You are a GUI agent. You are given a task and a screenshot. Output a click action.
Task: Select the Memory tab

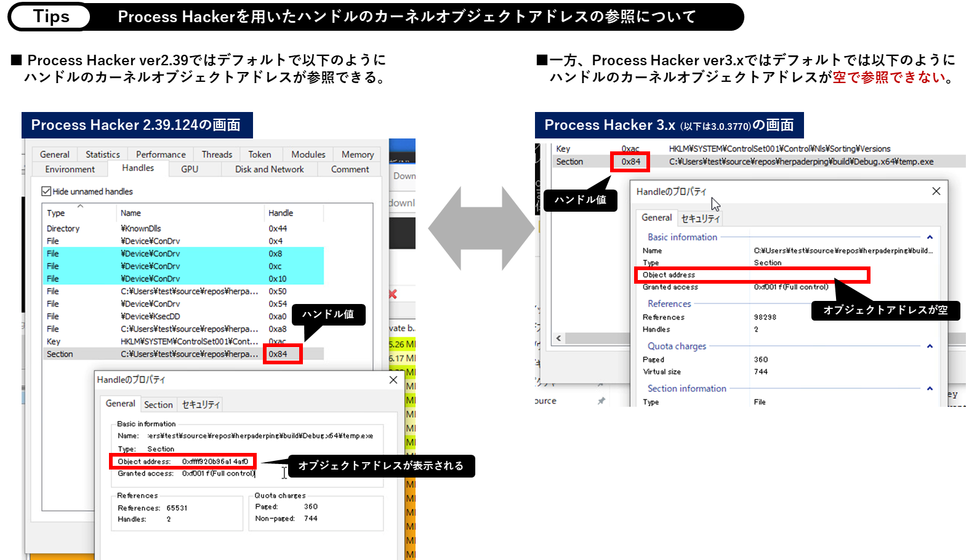[x=357, y=154]
